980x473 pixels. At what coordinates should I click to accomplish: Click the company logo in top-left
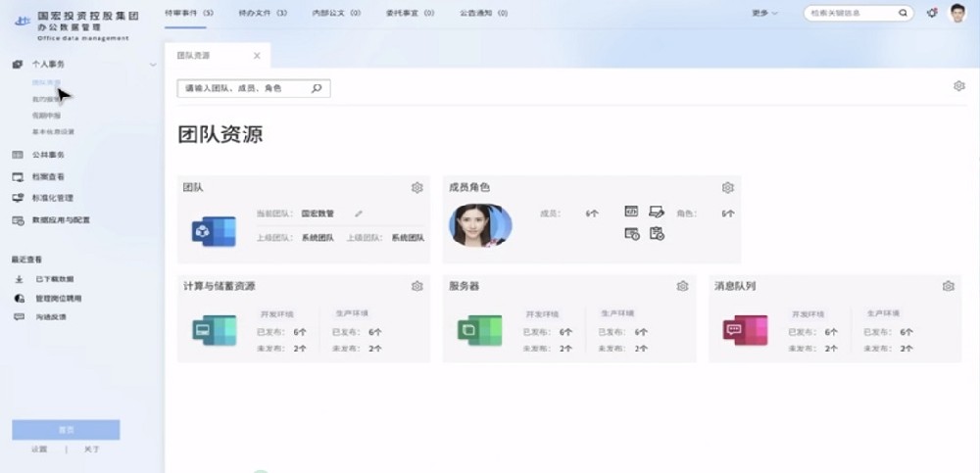[x=23, y=21]
